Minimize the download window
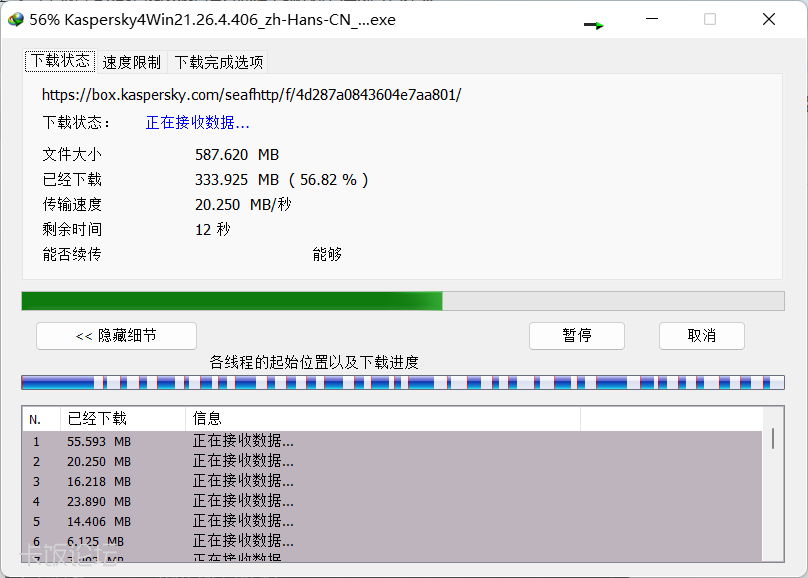 point(652,19)
